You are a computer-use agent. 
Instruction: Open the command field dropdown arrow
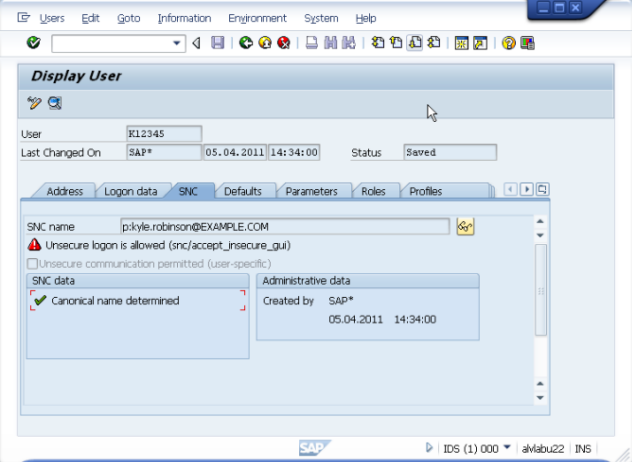(x=177, y=43)
